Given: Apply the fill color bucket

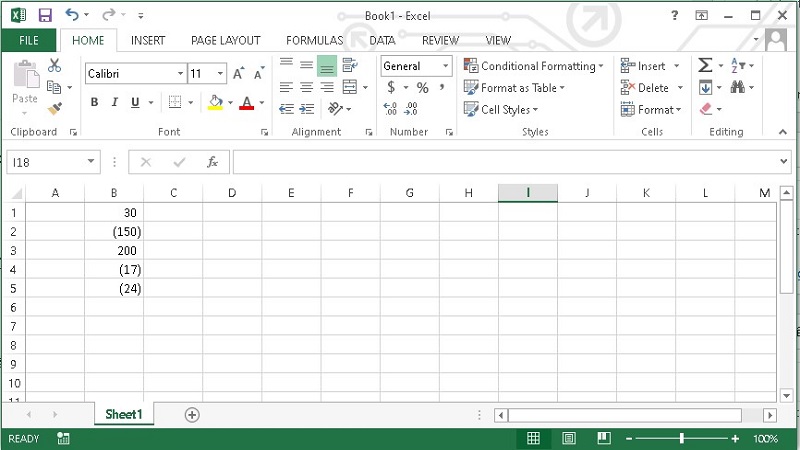Looking at the screenshot, I should pos(215,103).
